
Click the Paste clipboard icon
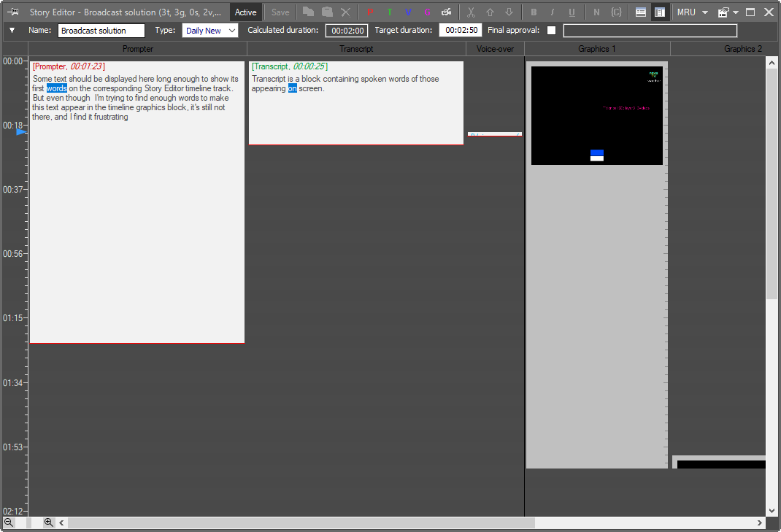pyautogui.click(x=327, y=12)
